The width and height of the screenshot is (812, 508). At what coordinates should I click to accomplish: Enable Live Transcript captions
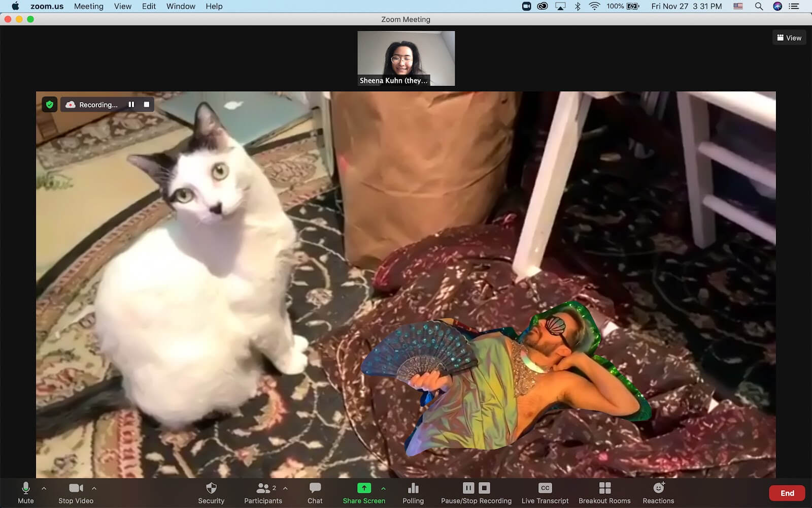[x=545, y=493]
